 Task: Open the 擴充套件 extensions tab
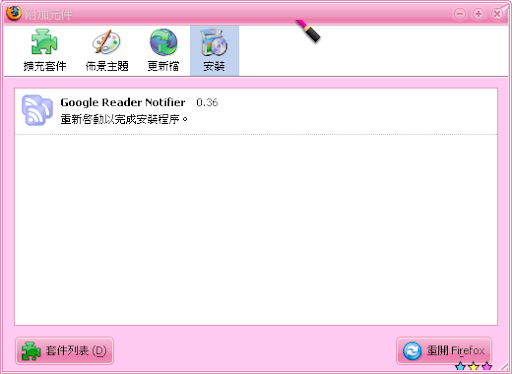pyautogui.click(x=45, y=51)
